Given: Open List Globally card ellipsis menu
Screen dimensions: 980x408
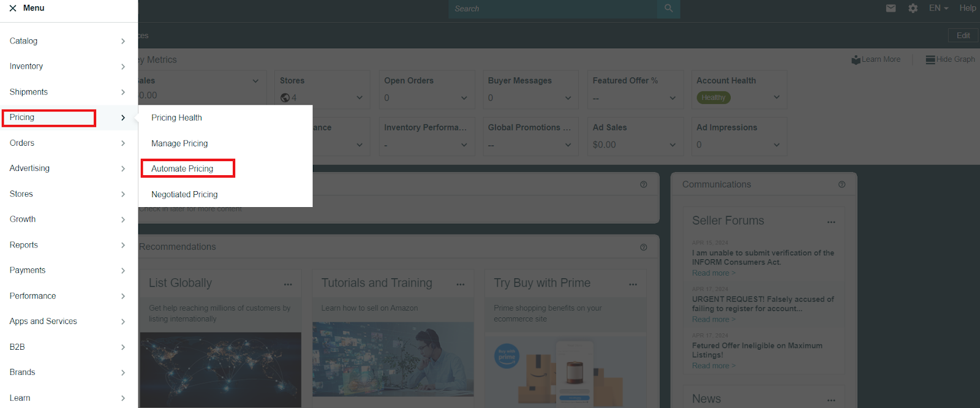Looking at the screenshot, I should pos(288,284).
